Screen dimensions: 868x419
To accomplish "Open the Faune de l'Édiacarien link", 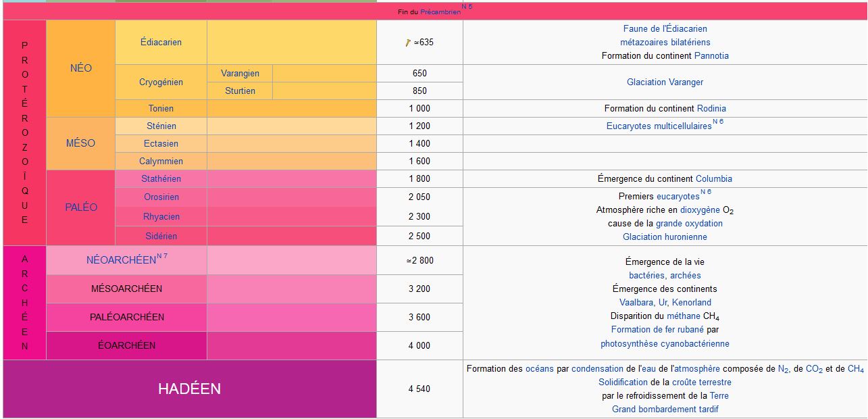I will [665, 28].
